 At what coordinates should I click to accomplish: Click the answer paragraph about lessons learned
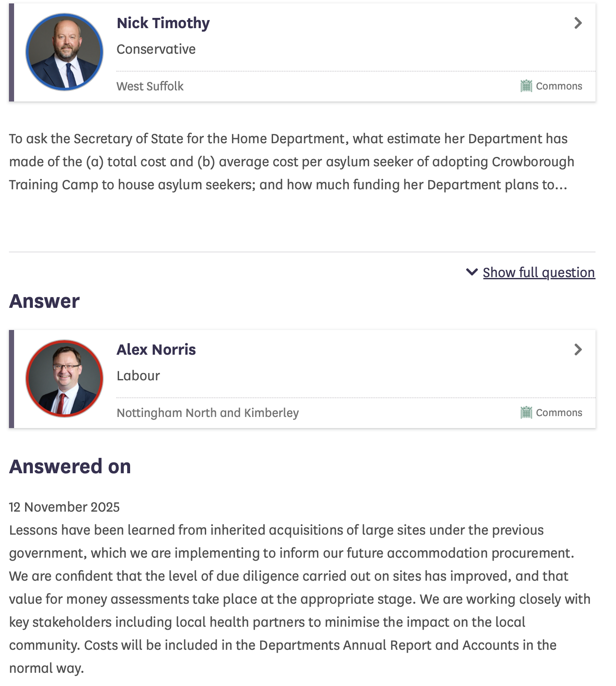[299, 599]
